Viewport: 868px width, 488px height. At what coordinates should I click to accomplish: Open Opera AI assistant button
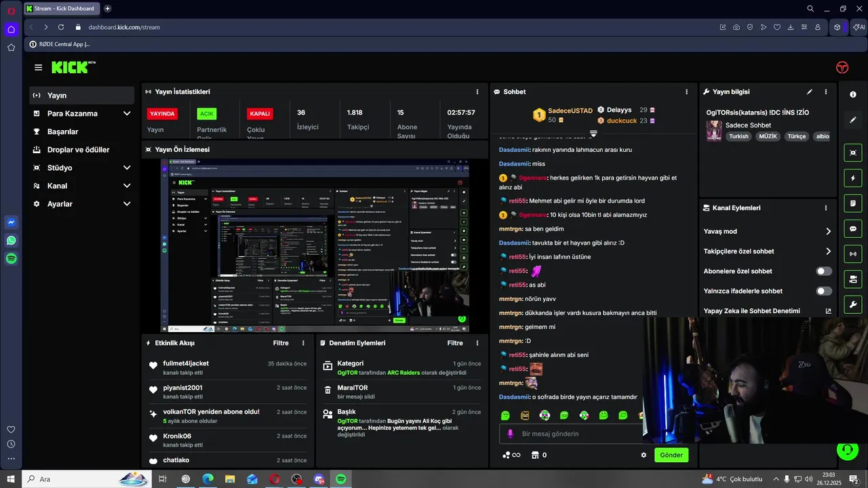click(x=859, y=27)
